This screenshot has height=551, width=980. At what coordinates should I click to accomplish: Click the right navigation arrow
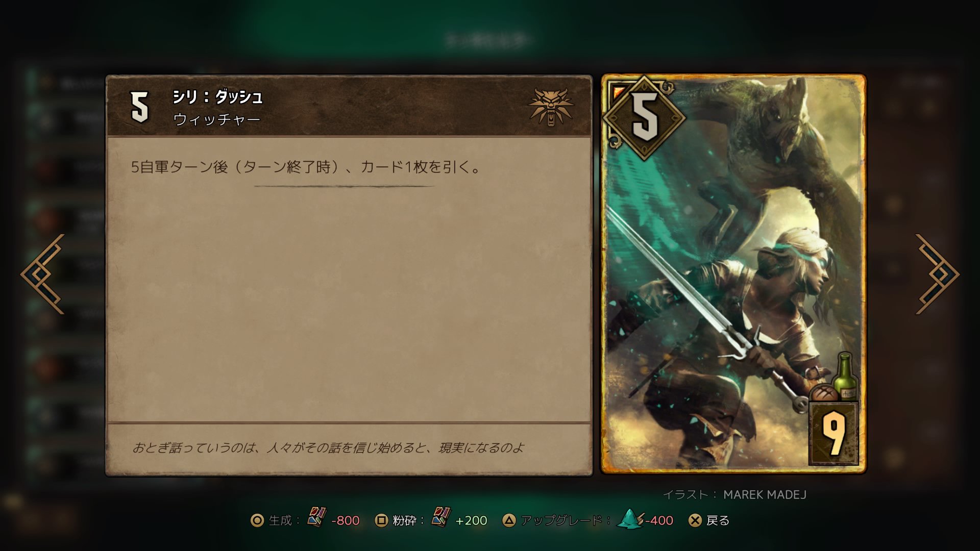coord(938,274)
